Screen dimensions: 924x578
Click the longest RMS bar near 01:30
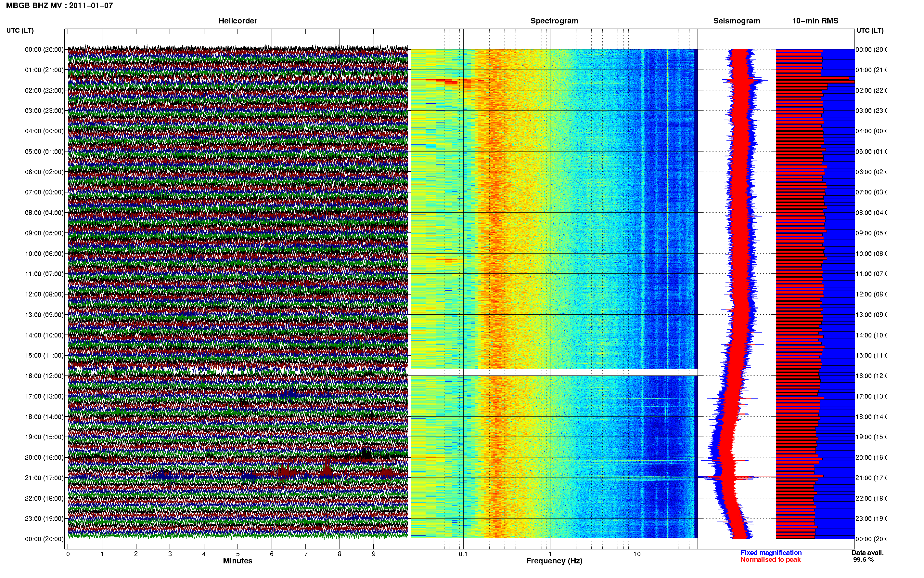815,81
